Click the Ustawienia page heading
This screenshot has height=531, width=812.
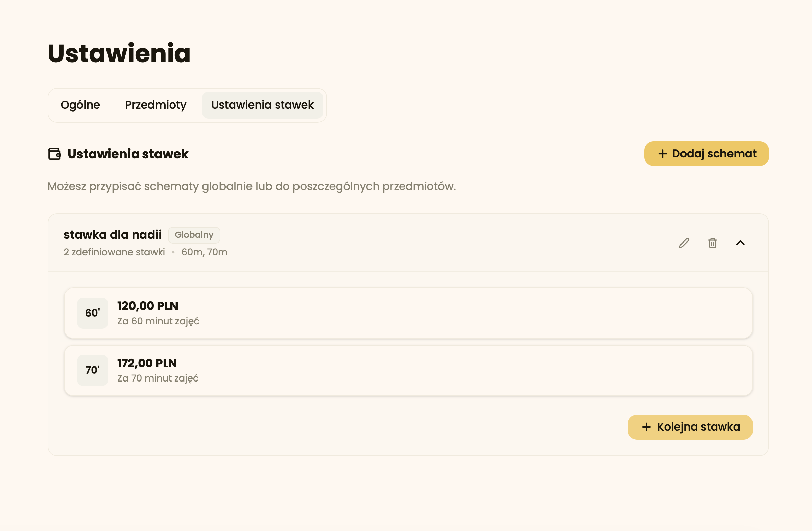tap(119, 53)
